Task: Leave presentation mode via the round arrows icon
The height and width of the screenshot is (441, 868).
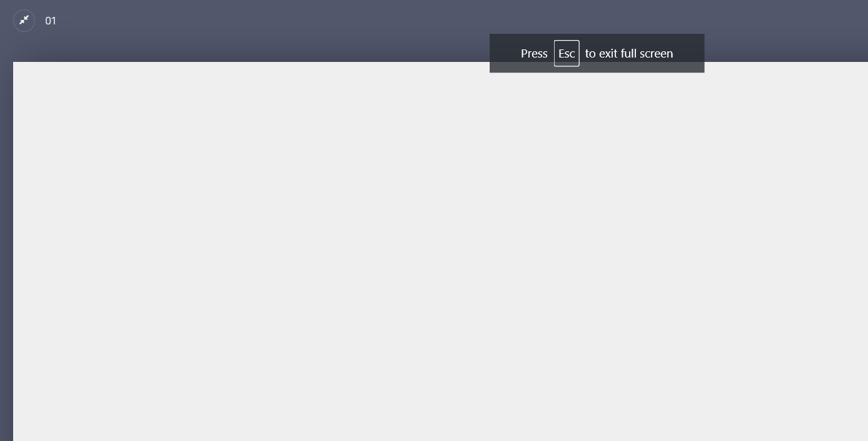Action: 24,21
